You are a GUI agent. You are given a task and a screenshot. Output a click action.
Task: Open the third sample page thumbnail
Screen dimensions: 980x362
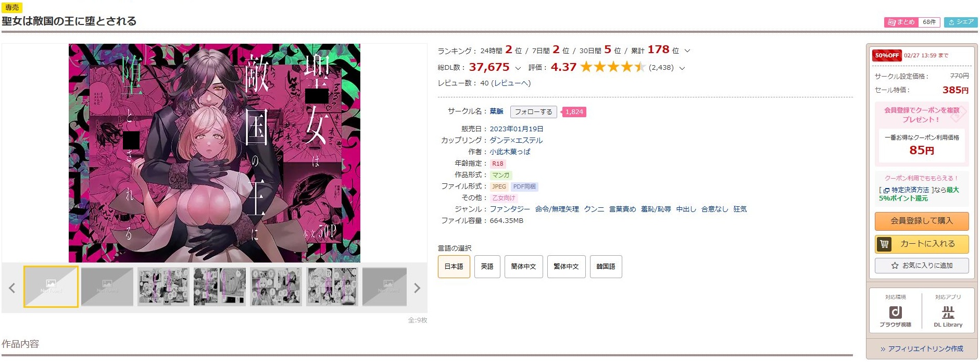(x=164, y=286)
